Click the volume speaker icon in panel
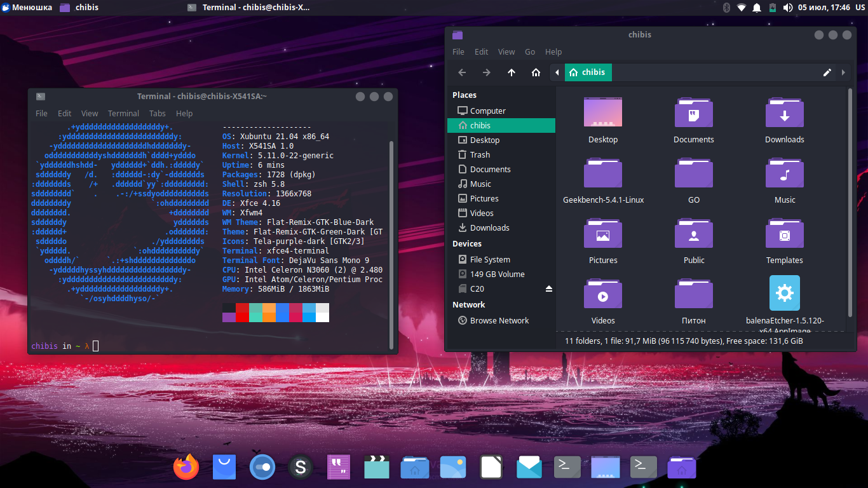The image size is (868, 488). [788, 8]
